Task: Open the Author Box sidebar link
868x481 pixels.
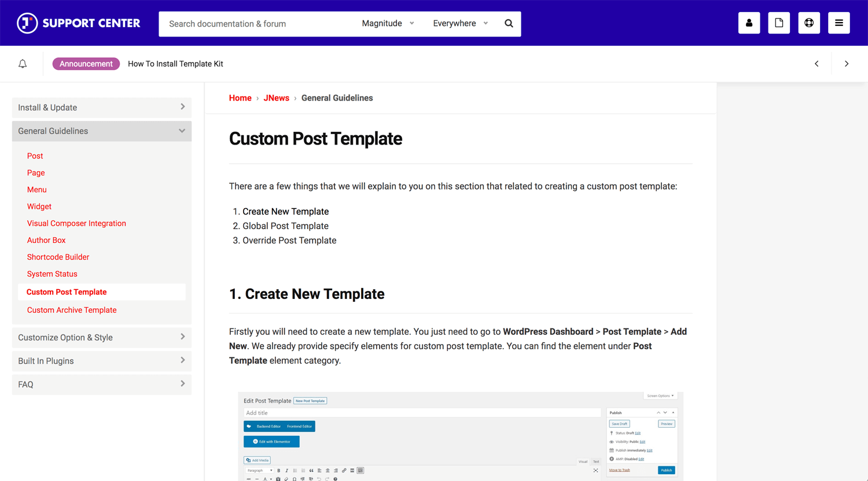Action: [46, 240]
